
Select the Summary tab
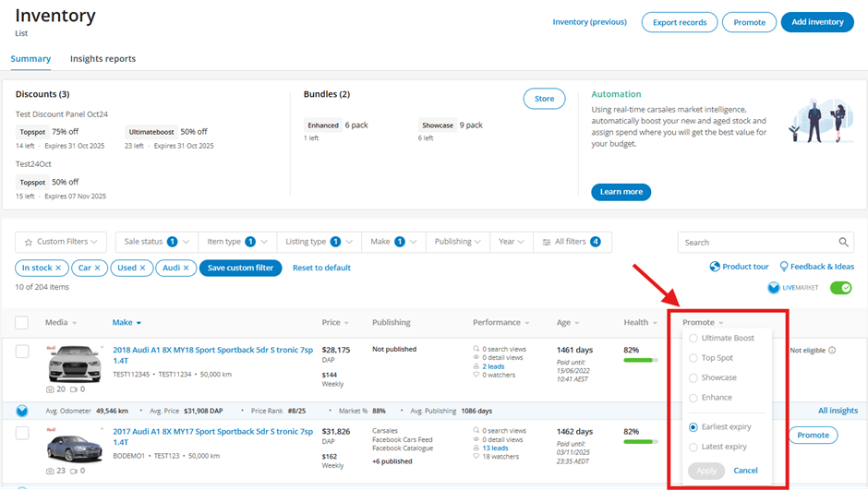tap(30, 59)
